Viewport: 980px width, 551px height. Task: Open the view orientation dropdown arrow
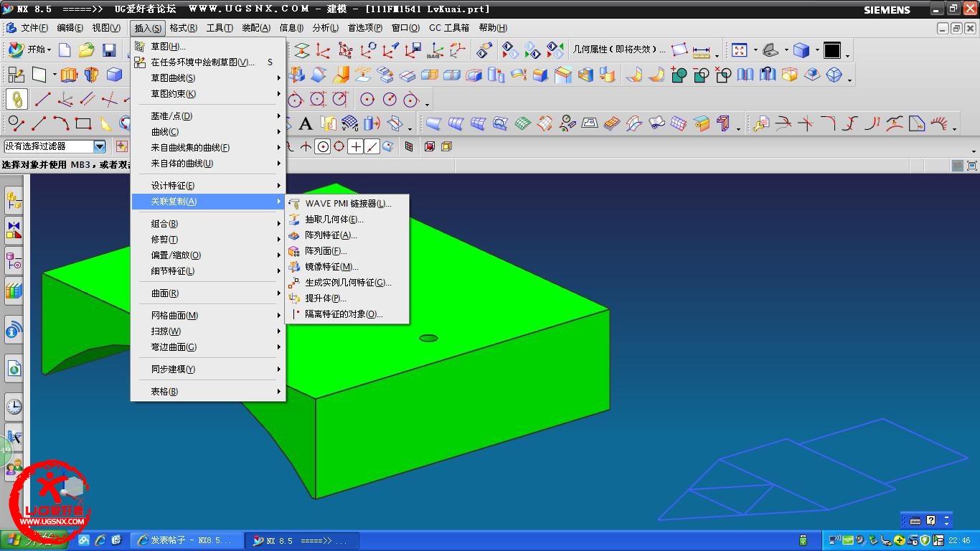point(786,50)
